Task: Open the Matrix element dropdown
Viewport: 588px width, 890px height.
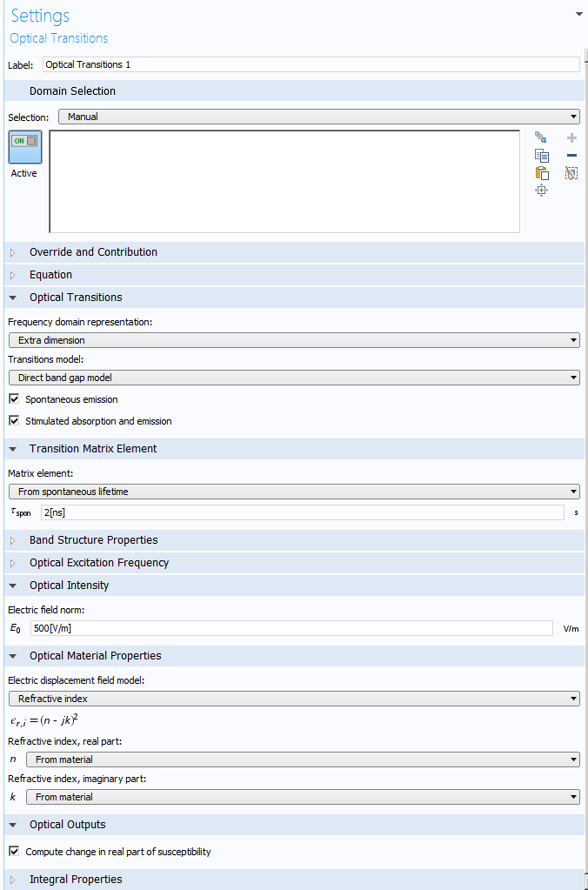Action: click(293, 492)
